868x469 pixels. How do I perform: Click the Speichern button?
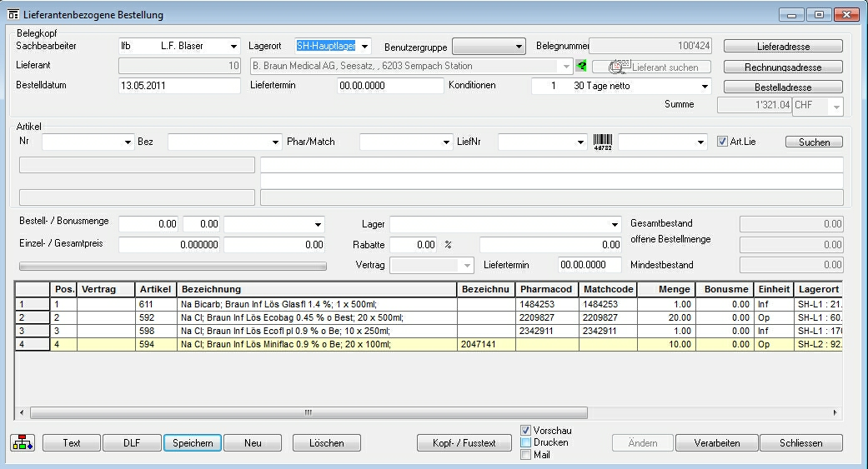[x=192, y=443]
